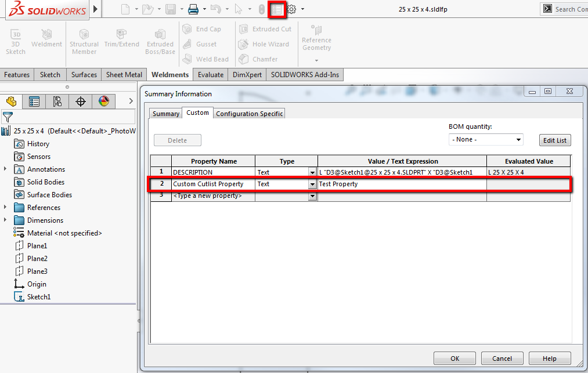Switch to the Evaluate tab
The width and height of the screenshot is (588, 373).
click(x=211, y=75)
